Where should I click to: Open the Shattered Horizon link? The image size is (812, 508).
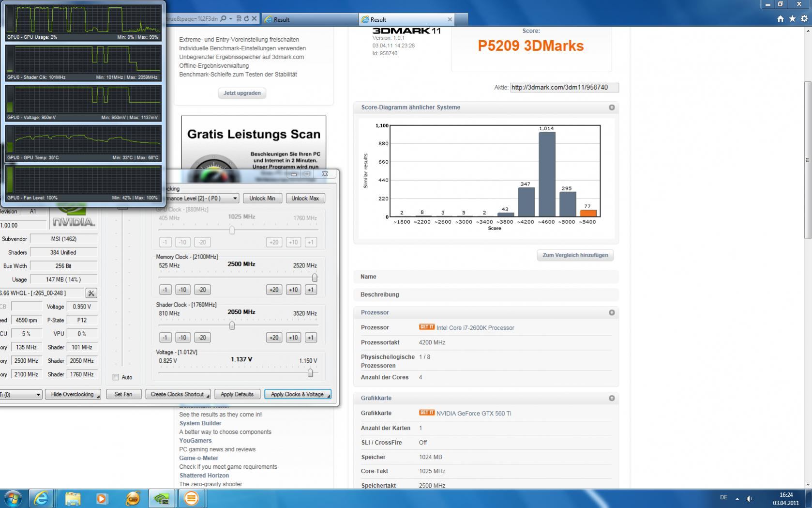point(204,476)
